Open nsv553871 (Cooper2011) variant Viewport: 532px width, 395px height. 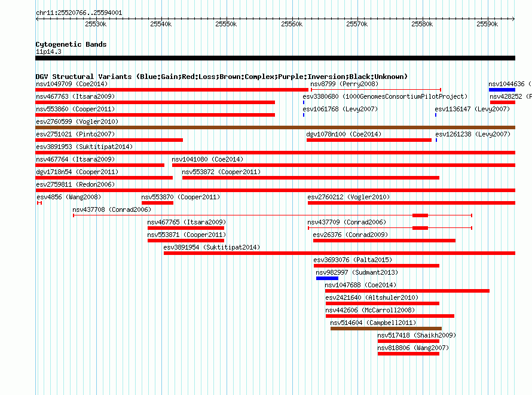[185, 241]
